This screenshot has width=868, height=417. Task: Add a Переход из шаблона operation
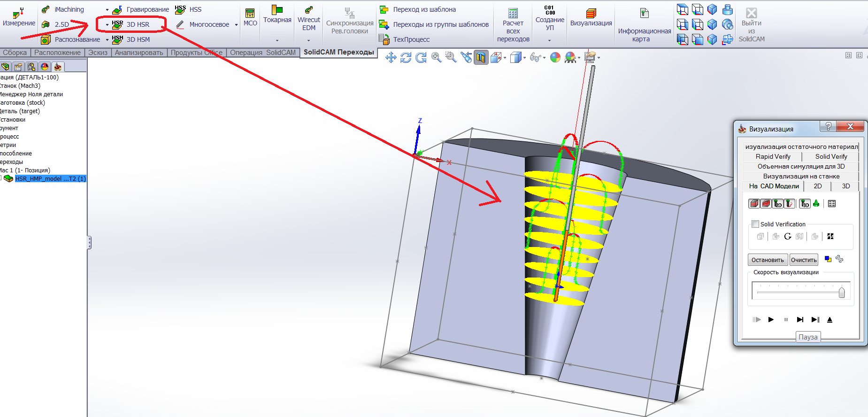417,9
